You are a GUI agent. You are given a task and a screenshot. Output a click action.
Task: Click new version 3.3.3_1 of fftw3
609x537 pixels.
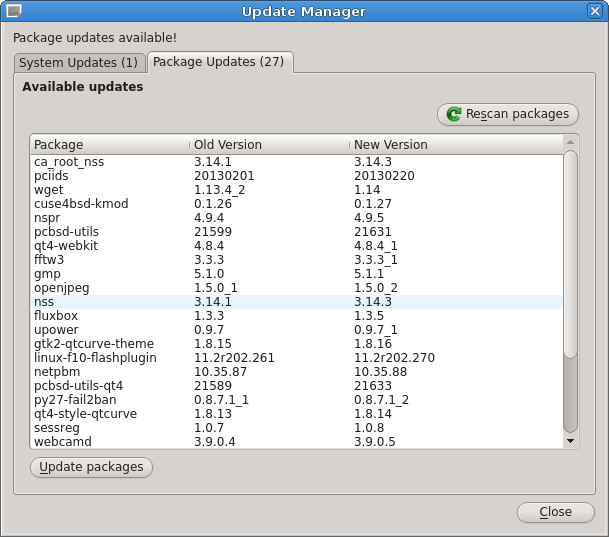(376, 260)
